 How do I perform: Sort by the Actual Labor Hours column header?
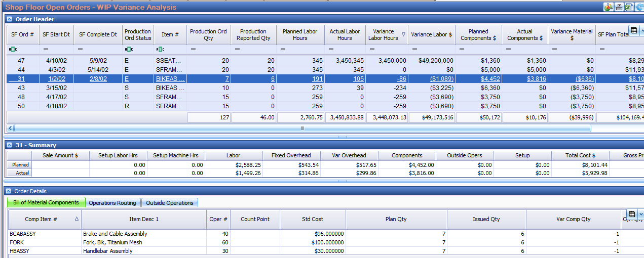345,34
